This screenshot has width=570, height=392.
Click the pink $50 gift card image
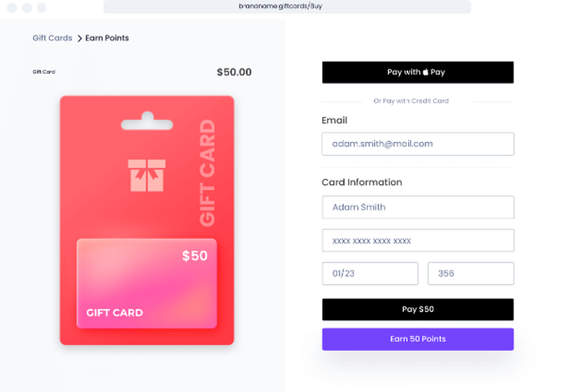click(x=147, y=283)
